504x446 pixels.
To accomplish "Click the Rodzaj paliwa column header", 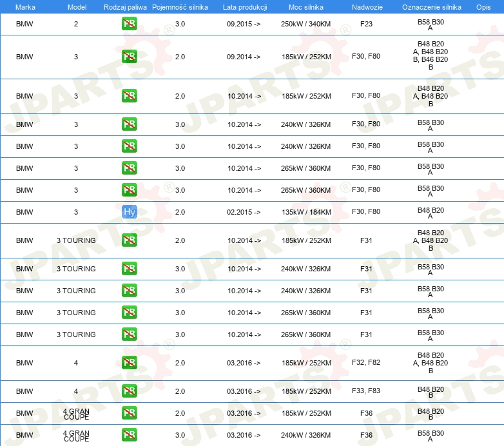I will point(125,7).
